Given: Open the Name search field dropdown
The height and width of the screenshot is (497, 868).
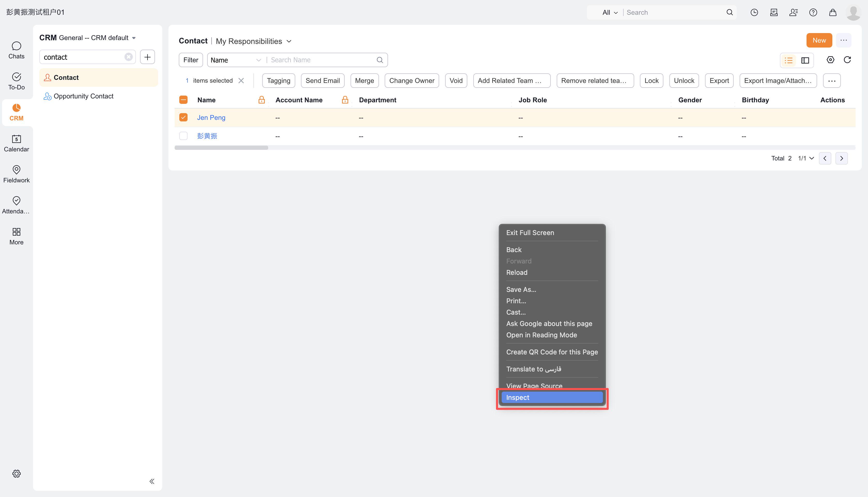Looking at the screenshot, I should tap(236, 60).
